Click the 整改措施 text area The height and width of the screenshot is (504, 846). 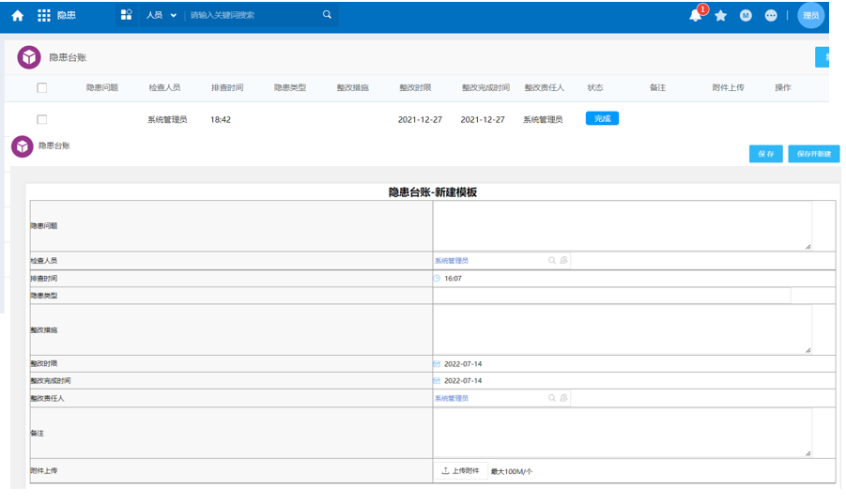pyautogui.click(x=623, y=328)
